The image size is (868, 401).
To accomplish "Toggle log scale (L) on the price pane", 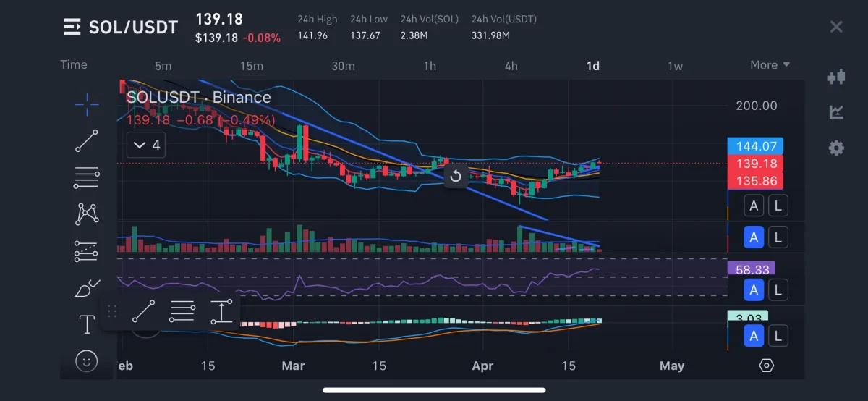I will 778,206.
